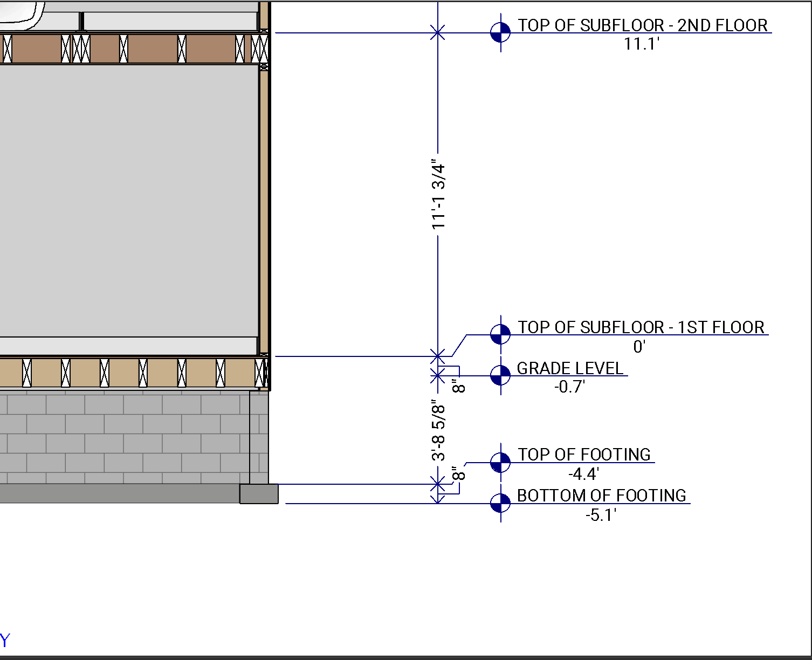Image resolution: width=812 pixels, height=660 pixels.
Task: Click dimension tick mark at 1st floor line
Action: click(x=438, y=356)
